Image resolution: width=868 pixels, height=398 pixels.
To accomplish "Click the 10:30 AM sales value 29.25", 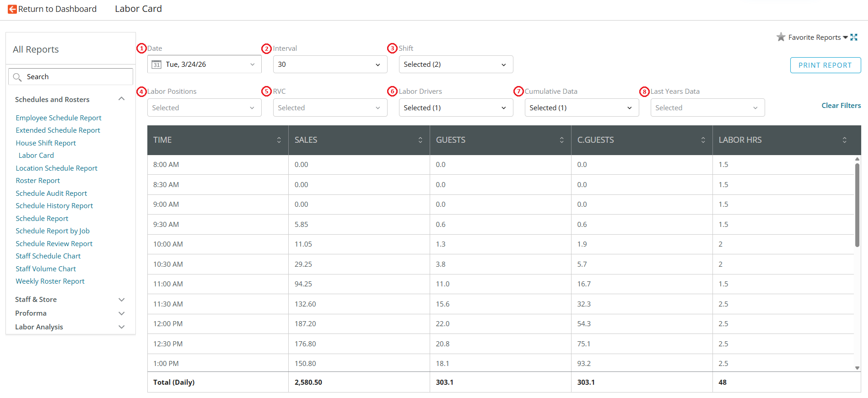I will [x=303, y=264].
